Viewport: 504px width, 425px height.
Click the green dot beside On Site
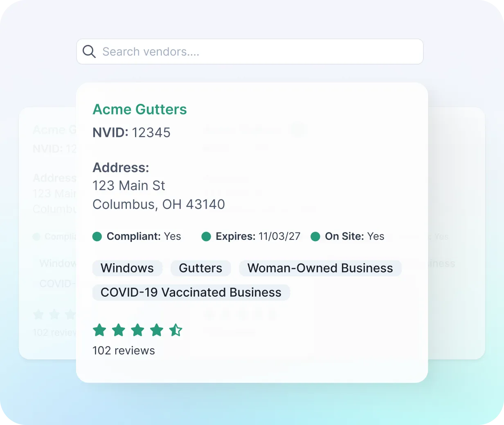315,237
